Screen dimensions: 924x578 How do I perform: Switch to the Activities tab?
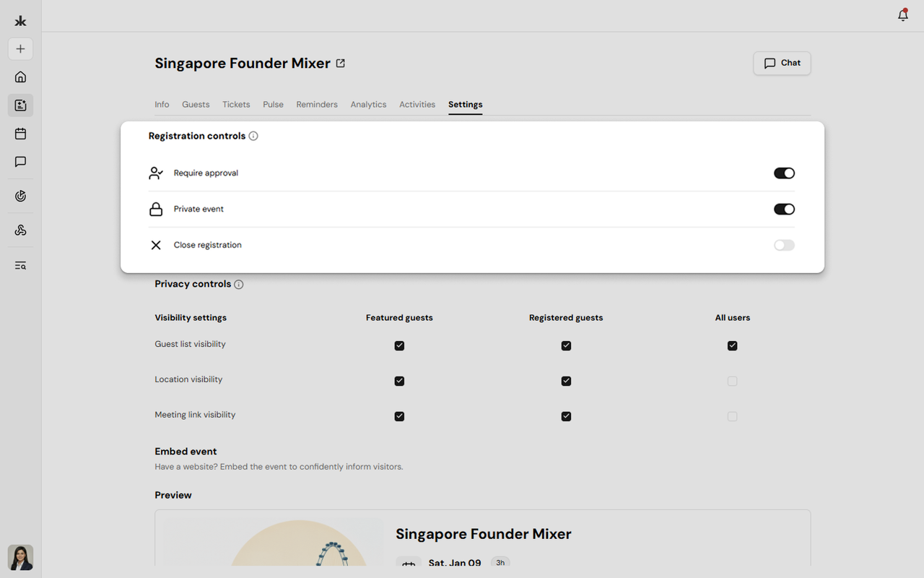(x=417, y=105)
